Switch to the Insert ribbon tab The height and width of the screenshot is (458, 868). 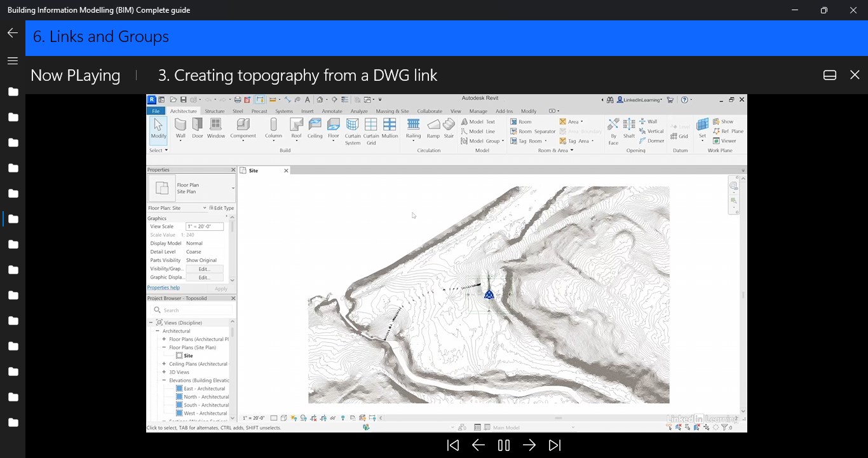(x=307, y=111)
